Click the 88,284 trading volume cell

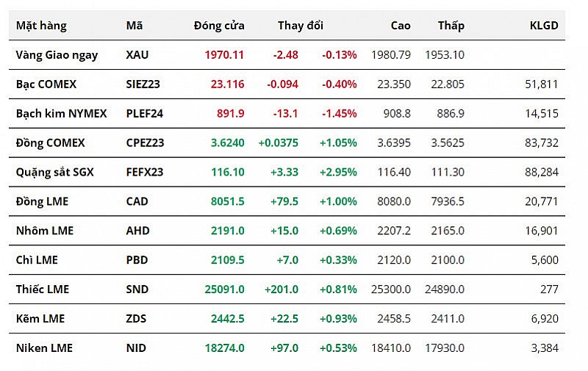[x=543, y=173]
